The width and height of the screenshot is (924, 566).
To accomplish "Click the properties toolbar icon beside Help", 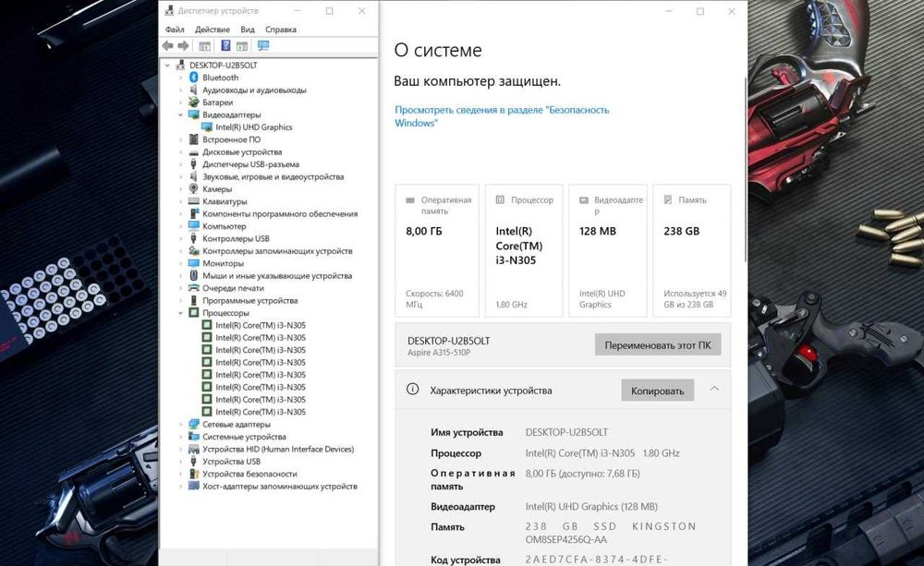I will (241, 46).
